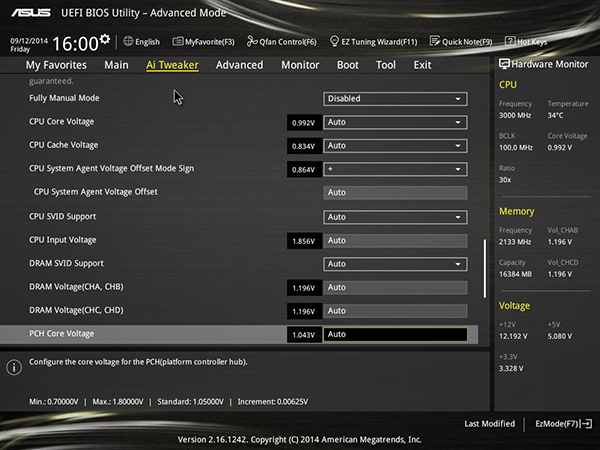The height and width of the screenshot is (450, 600).
Task: Click +3.3V reading 3.328 V
Action: [x=511, y=368]
